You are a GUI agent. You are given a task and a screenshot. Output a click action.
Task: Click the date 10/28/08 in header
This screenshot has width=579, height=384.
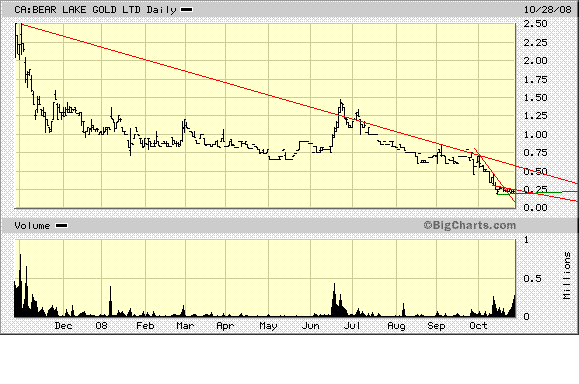547,10
